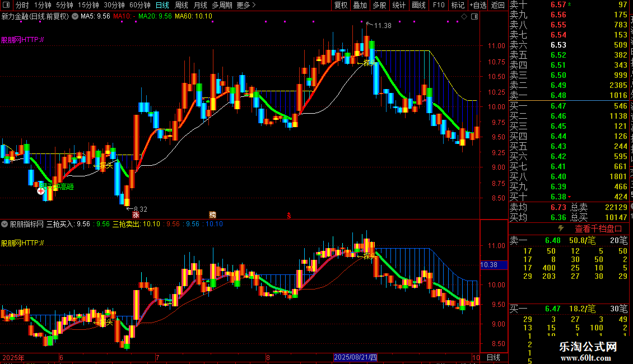Click the panel layout icon at top-left
633x364 pixels.
6,5
